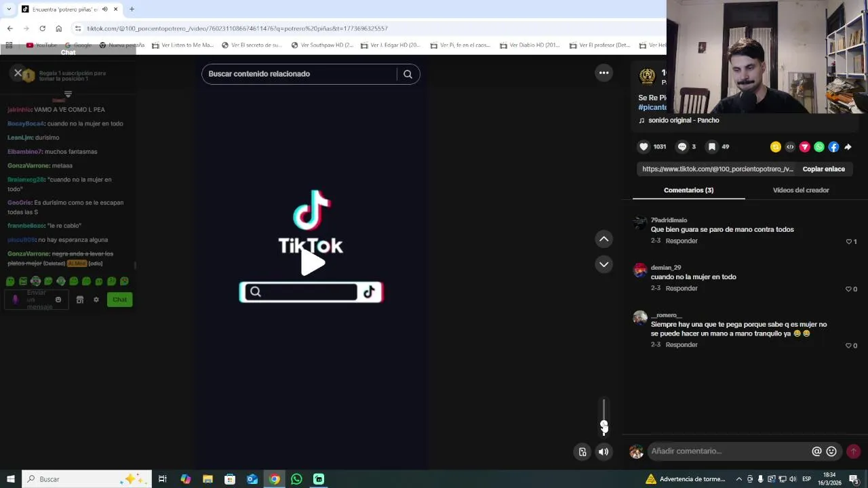
Task: Click the 'Enviar un mensaje' chat field
Action: pos(37,300)
